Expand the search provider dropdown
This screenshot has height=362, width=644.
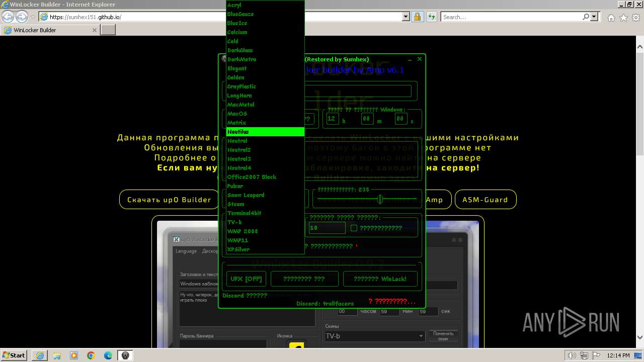[594, 17]
